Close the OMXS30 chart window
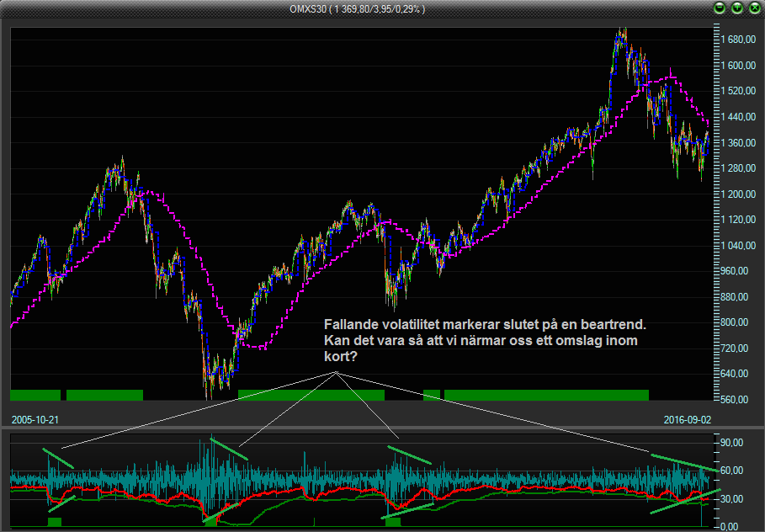The image size is (765, 532). coord(755,8)
